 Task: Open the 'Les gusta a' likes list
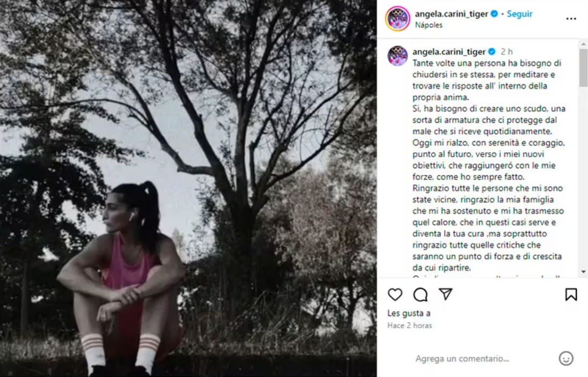(x=409, y=313)
